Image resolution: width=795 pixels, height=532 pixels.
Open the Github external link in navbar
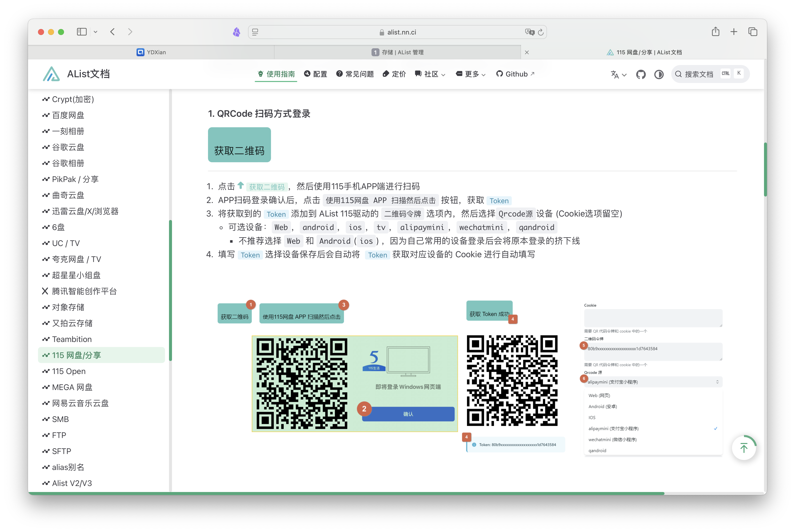point(515,74)
